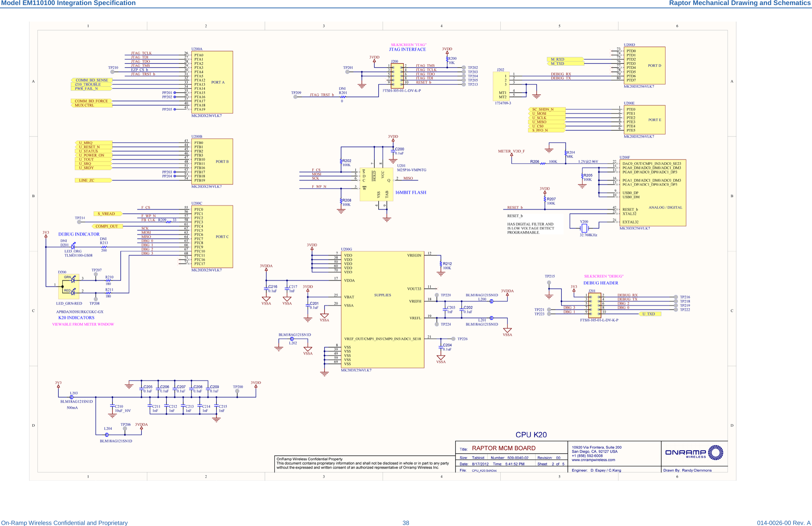Click the U_TOUT port label
Viewport: 812px width, 526px height.
(94, 159)
